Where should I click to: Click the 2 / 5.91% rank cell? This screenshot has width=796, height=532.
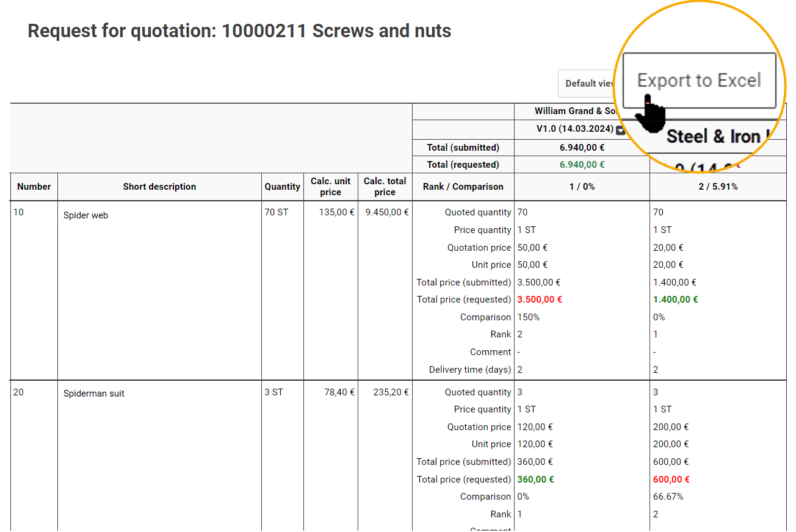pyautogui.click(x=717, y=187)
